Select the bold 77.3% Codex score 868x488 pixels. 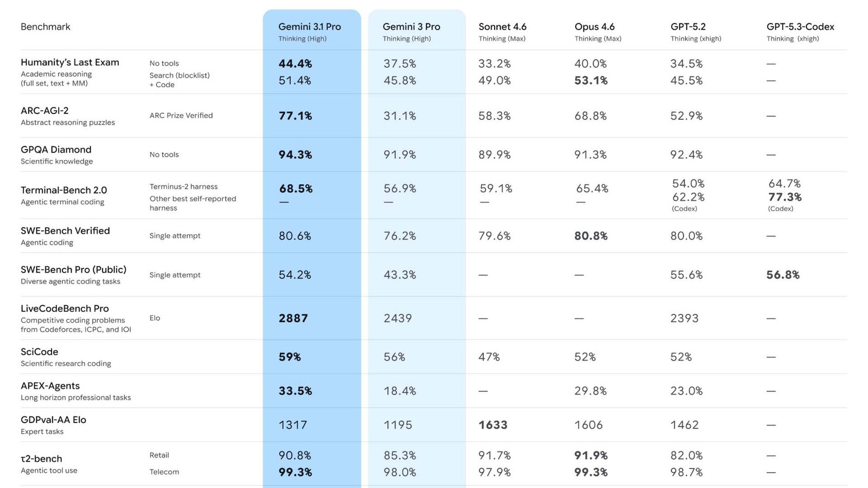785,197
